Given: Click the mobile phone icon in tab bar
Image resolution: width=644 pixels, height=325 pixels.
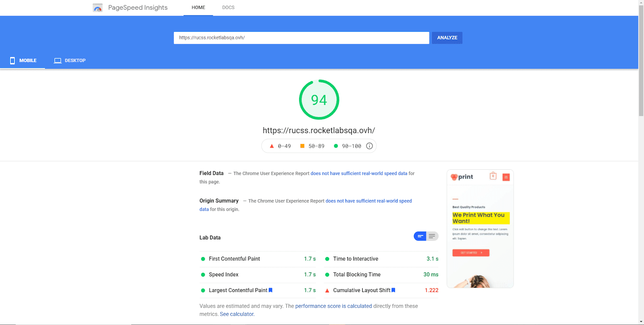Looking at the screenshot, I should click(x=12, y=60).
